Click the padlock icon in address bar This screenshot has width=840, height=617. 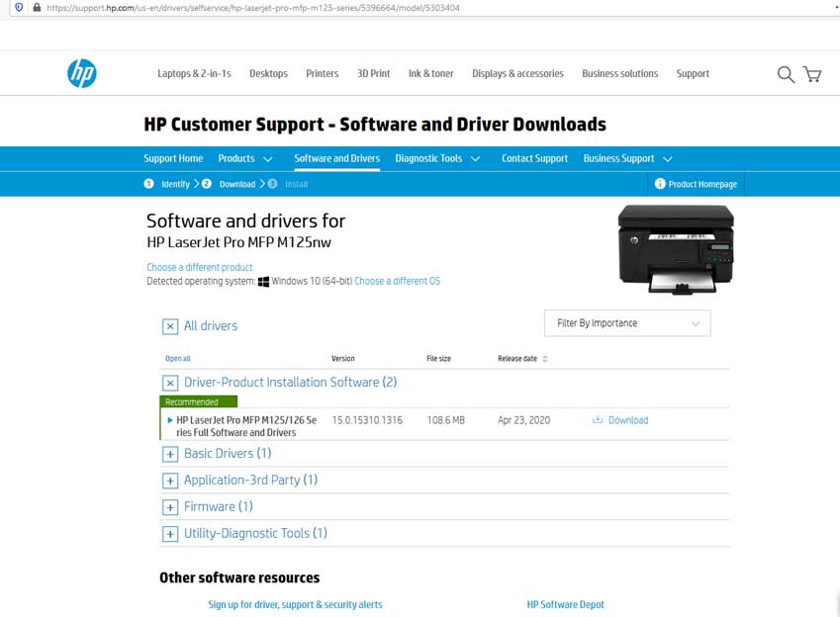[x=37, y=8]
